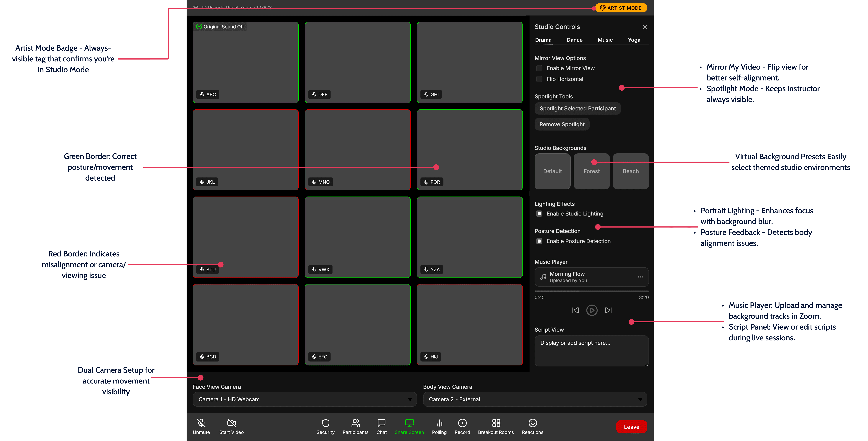Click Spotlight Selected Participant button

[577, 108]
